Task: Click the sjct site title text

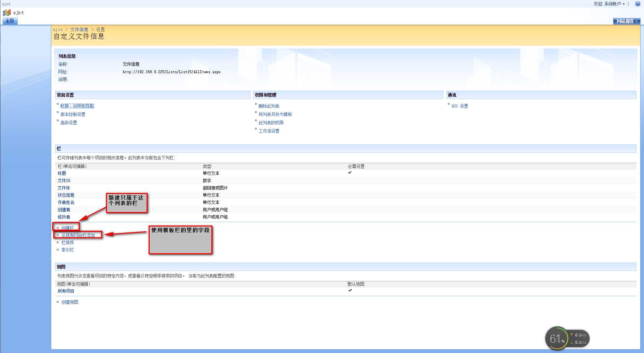Action: [18, 12]
